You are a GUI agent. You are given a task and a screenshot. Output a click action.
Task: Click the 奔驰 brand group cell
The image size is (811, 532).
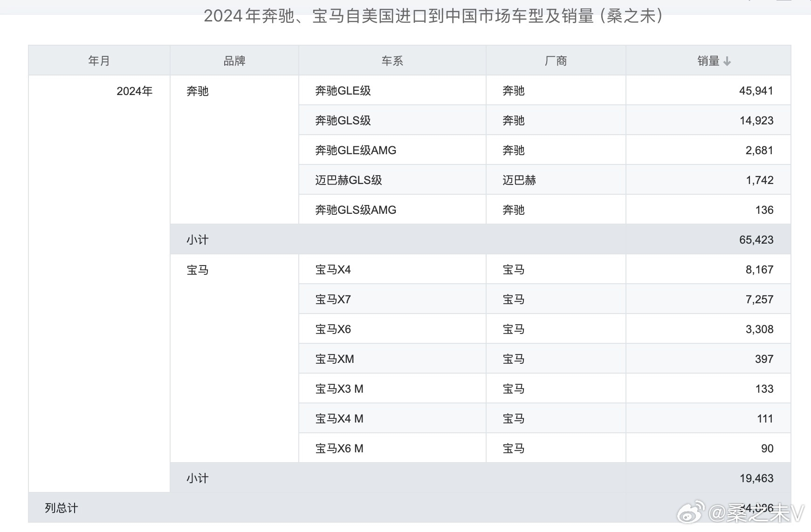click(234, 150)
